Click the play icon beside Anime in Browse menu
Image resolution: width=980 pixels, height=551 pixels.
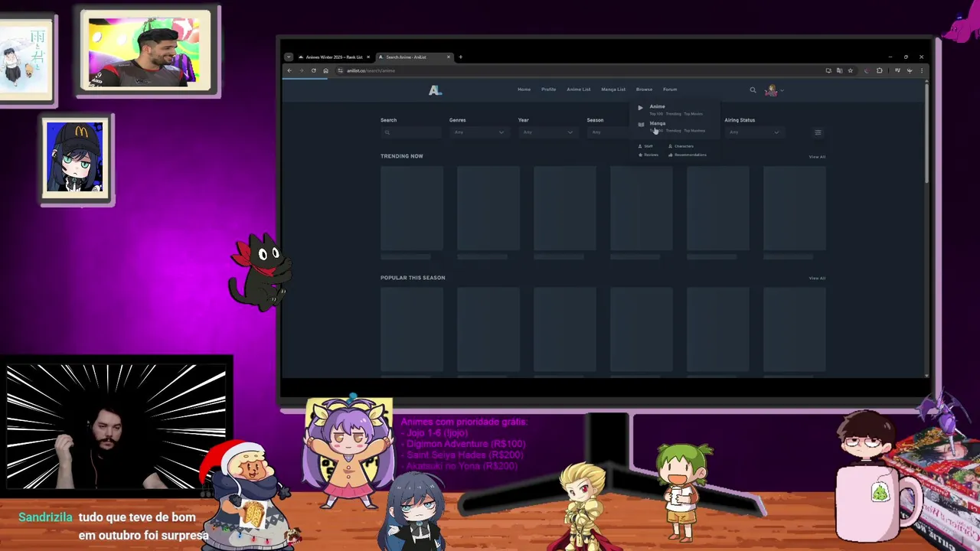641,108
